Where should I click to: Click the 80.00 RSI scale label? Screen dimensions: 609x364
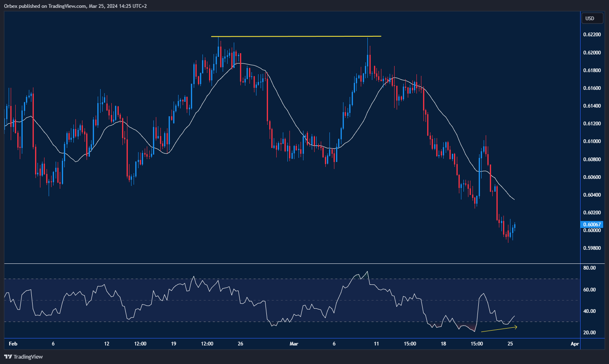click(x=589, y=268)
